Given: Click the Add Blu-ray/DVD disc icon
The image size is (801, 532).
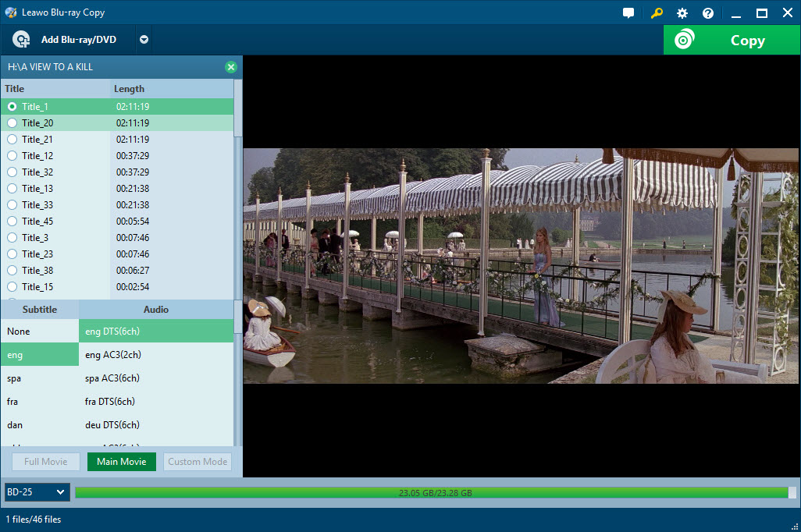Looking at the screenshot, I should [x=21, y=39].
